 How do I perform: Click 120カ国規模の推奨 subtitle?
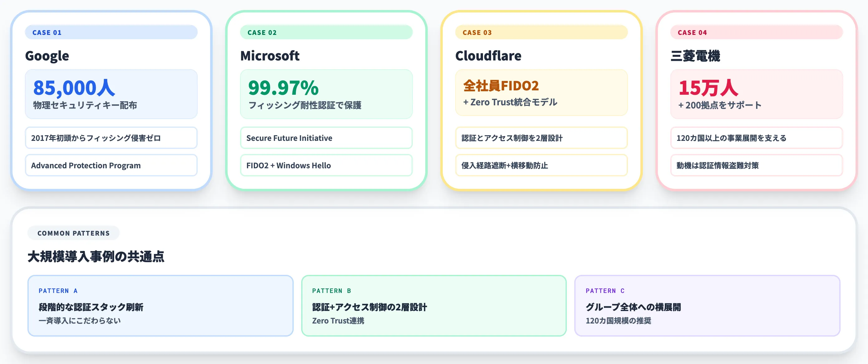(x=618, y=321)
